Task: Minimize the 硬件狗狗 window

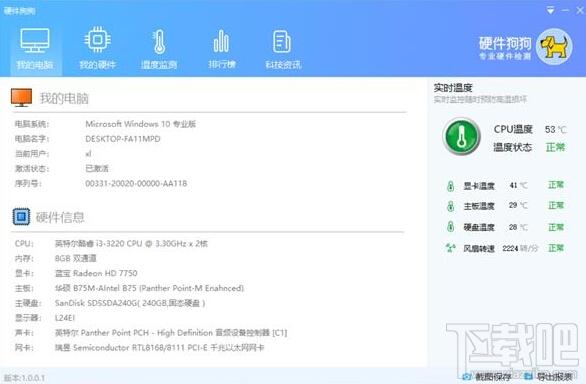Action: [x=566, y=10]
